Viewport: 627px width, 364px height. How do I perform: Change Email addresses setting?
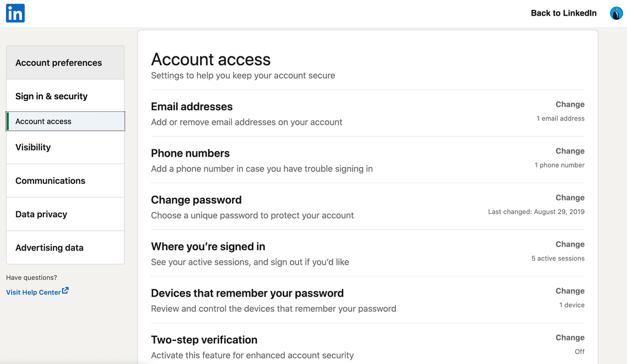click(x=570, y=104)
